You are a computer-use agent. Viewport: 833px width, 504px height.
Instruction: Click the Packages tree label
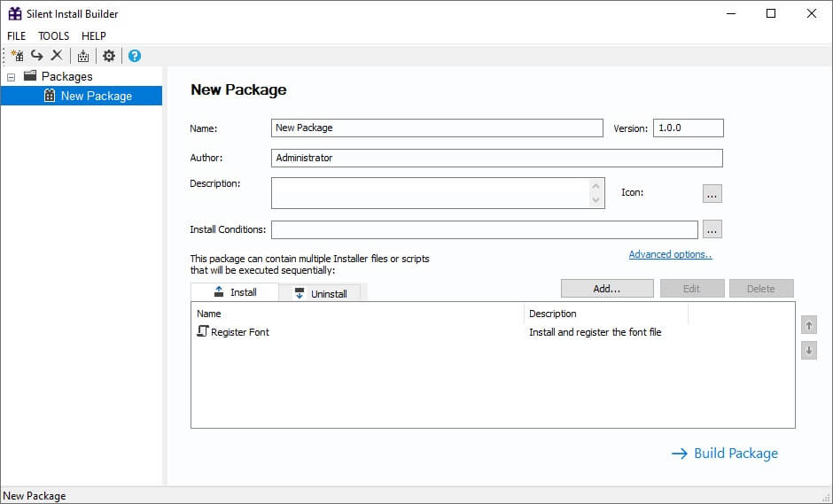tap(67, 76)
